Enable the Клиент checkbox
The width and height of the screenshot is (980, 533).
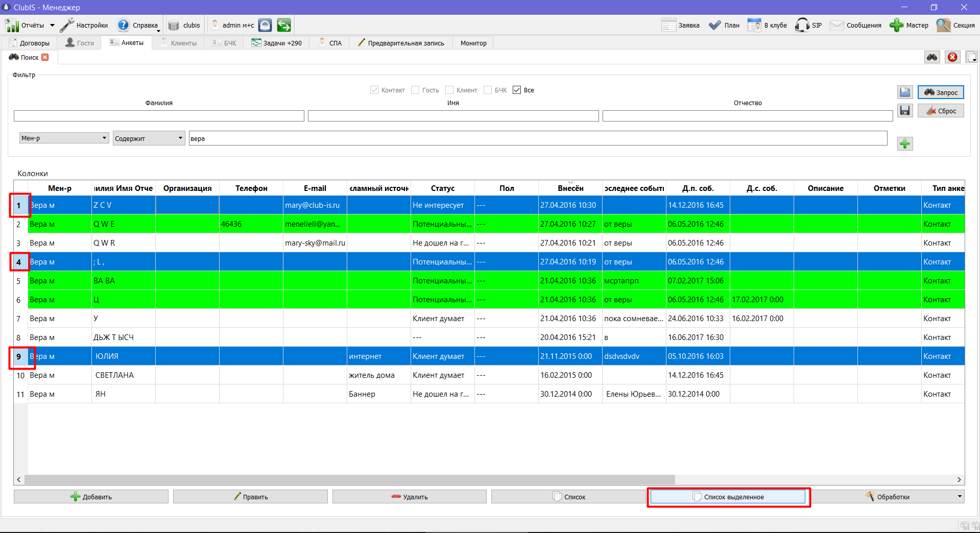[x=449, y=90]
